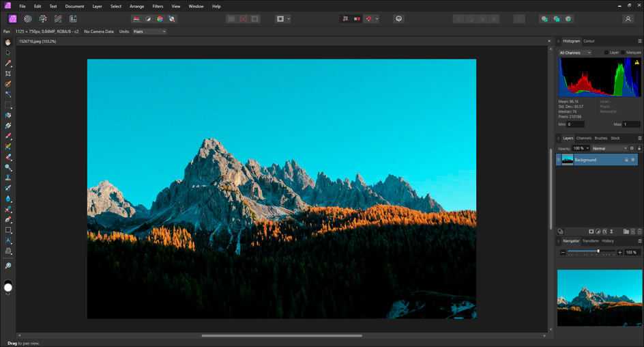The width and height of the screenshot is (644, 347).
Task: Toggle Force Pixel Alignment button
Action: point(345,19)
